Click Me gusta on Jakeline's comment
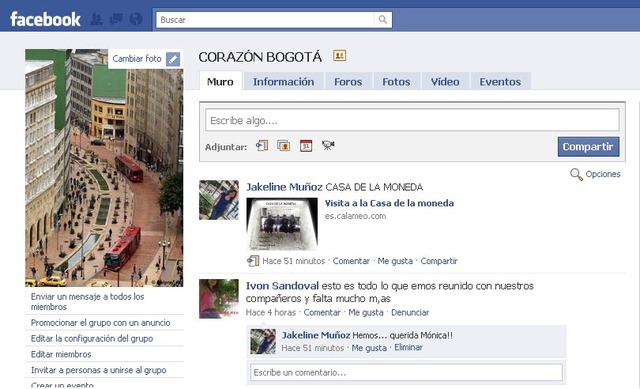This screenshot has height=389, width=640. 369,348
